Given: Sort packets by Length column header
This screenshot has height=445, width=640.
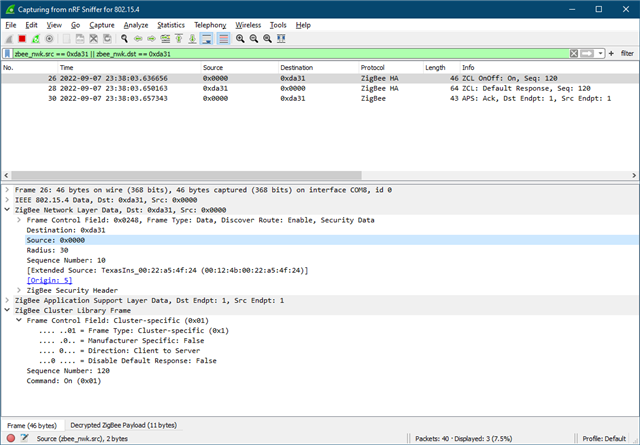Looking at the screenshot, I should coord(441,67).
